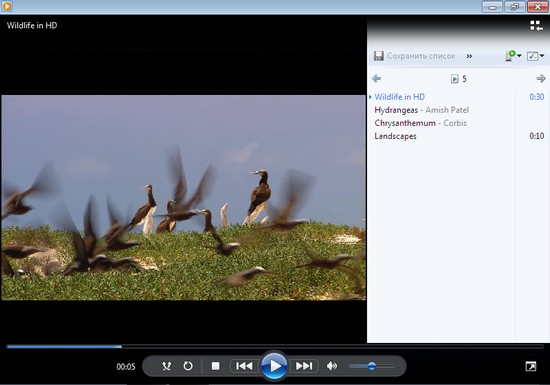This screenshot has height=385, width=550.
Task: Switch to full screen view icon
Action: point(531,366)
